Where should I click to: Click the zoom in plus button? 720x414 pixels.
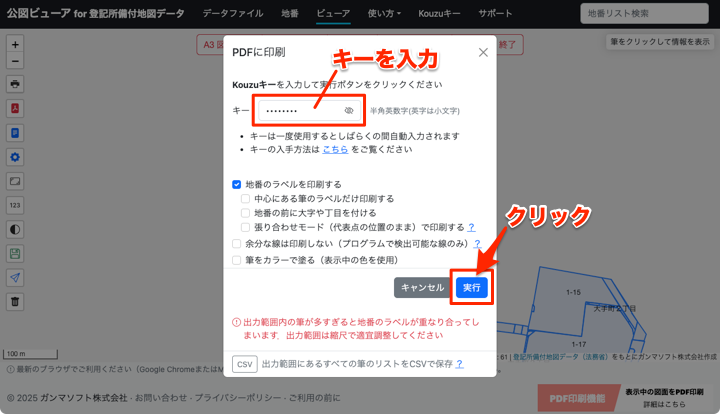15,45
